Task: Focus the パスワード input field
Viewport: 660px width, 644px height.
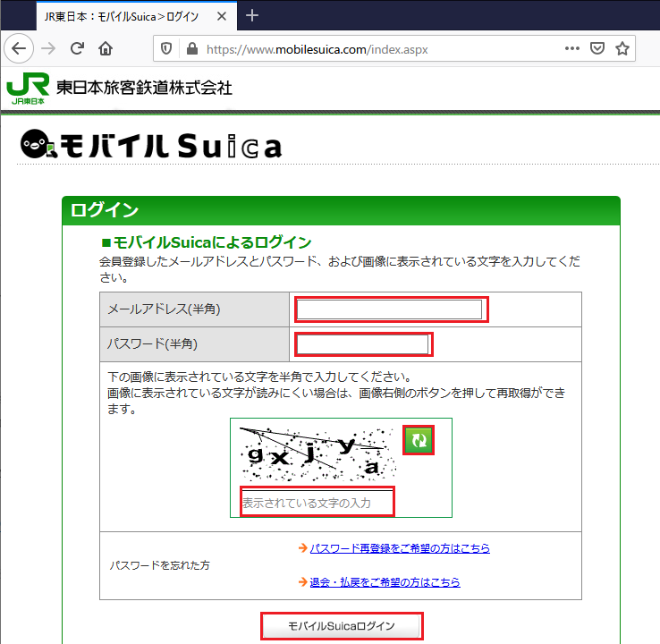Action: pos(363,344)
